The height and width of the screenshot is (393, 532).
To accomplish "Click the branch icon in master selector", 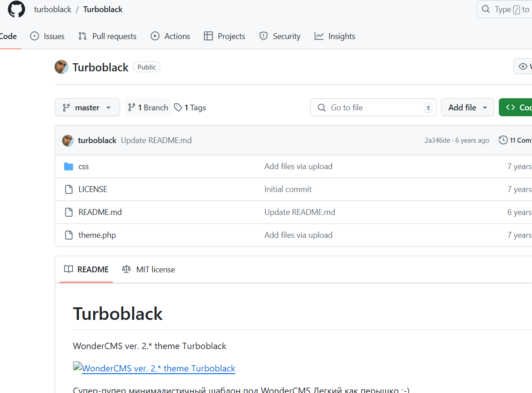I will (66, 108).
